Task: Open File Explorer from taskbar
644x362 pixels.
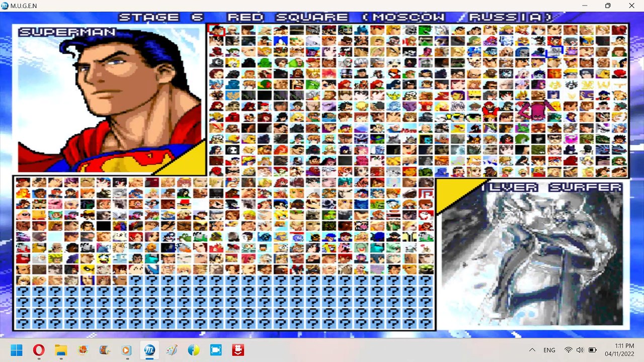Action: pos(61,350)
